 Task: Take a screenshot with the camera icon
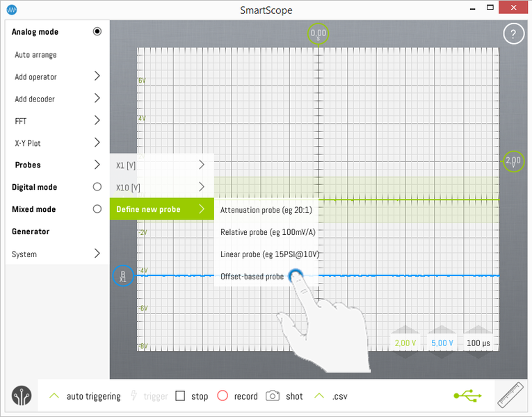pos(273,396)
